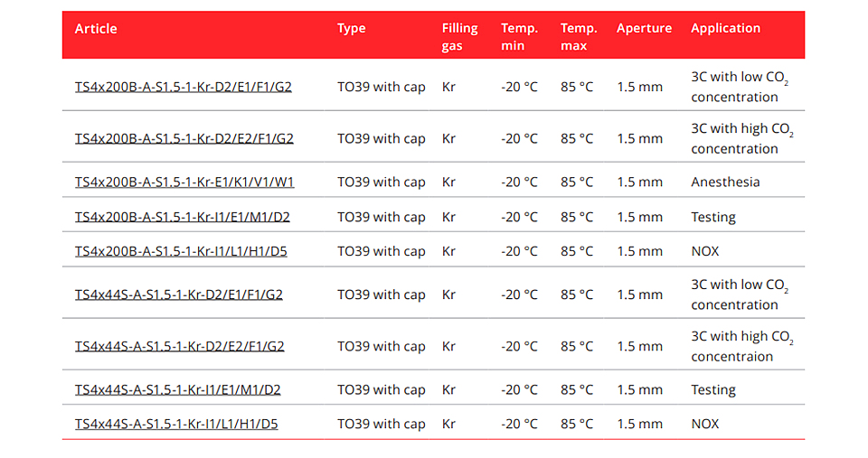Open article TS4x200B-A-S1.5-1-Kr-I1/E1/M1/D2
This screenshot has height=458, width=868.
pyautogui.click(x=183, y=217)
